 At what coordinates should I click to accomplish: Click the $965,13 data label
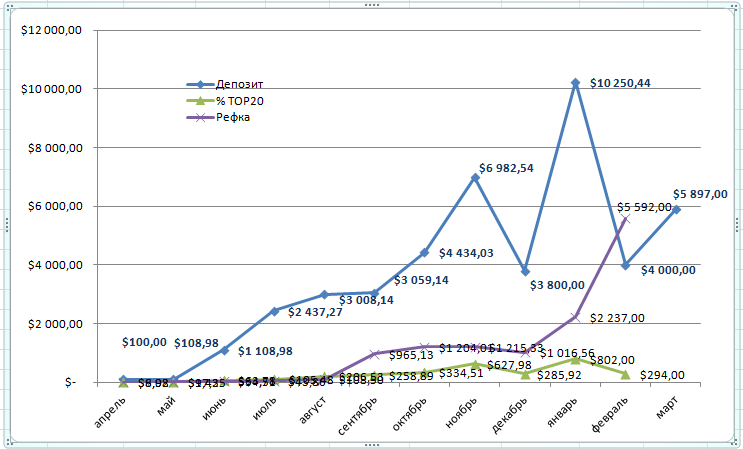coord(411,355)
